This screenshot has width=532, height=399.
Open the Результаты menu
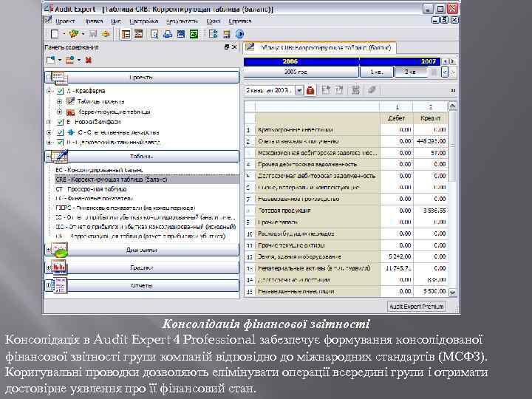[x=183, y=21]
